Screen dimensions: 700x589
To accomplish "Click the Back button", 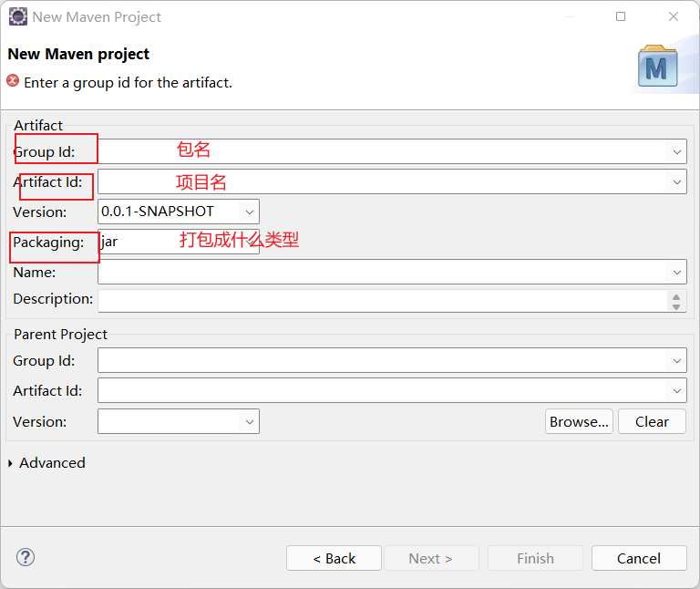I will click(x=334, y=558).
